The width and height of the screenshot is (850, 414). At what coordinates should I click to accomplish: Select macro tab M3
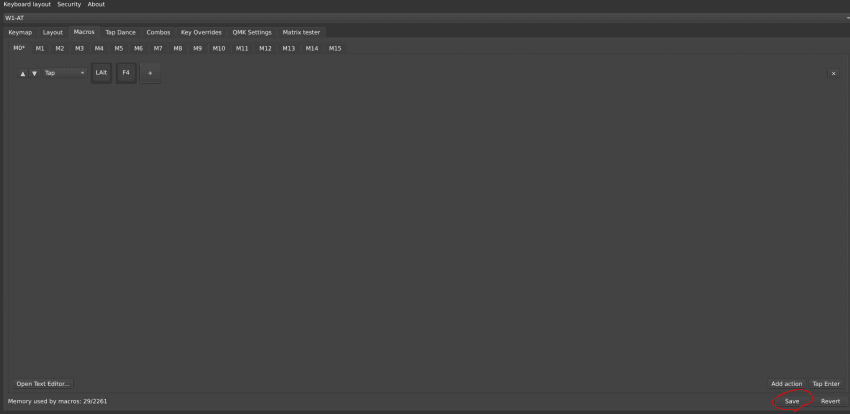click(79, 49)
